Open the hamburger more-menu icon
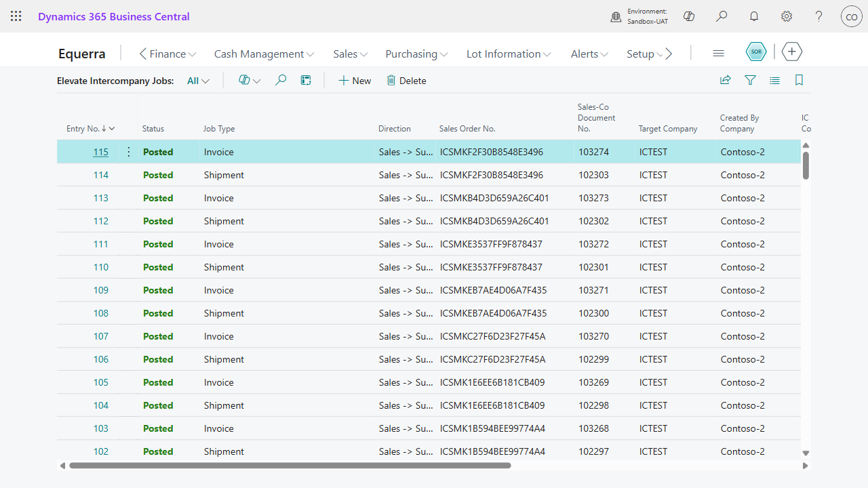Image resolution: width=868 pixels, height=488 pixels. [x=719, y=54]
